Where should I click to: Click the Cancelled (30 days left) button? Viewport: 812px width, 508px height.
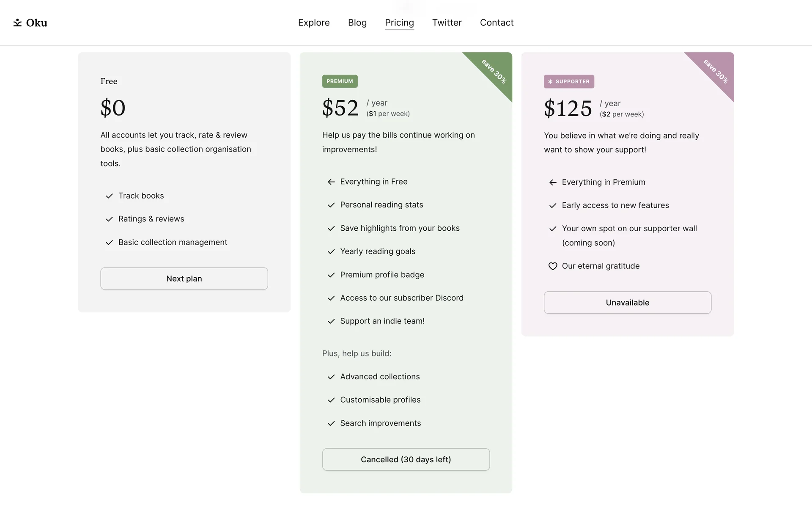point(406,460)
